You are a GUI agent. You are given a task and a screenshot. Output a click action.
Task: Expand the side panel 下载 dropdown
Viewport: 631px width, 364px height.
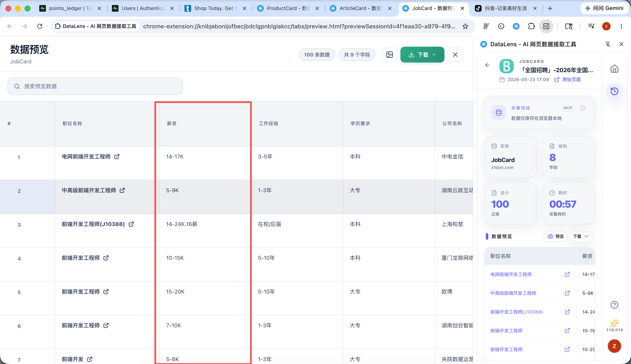pyautogui.click(x=581, y=236)
